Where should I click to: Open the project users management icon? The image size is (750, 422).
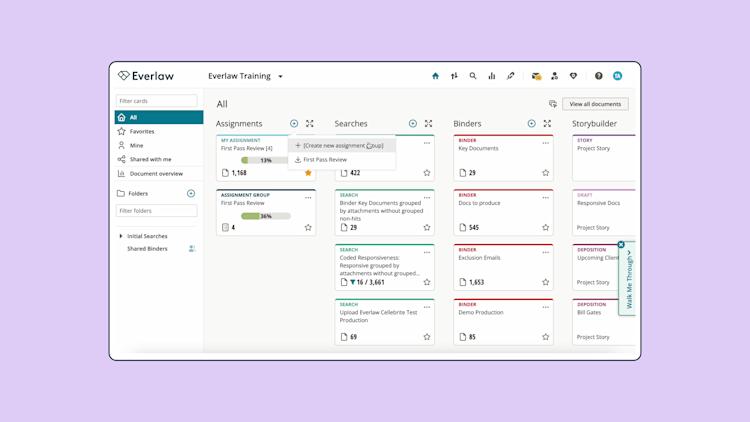[554, 76]
